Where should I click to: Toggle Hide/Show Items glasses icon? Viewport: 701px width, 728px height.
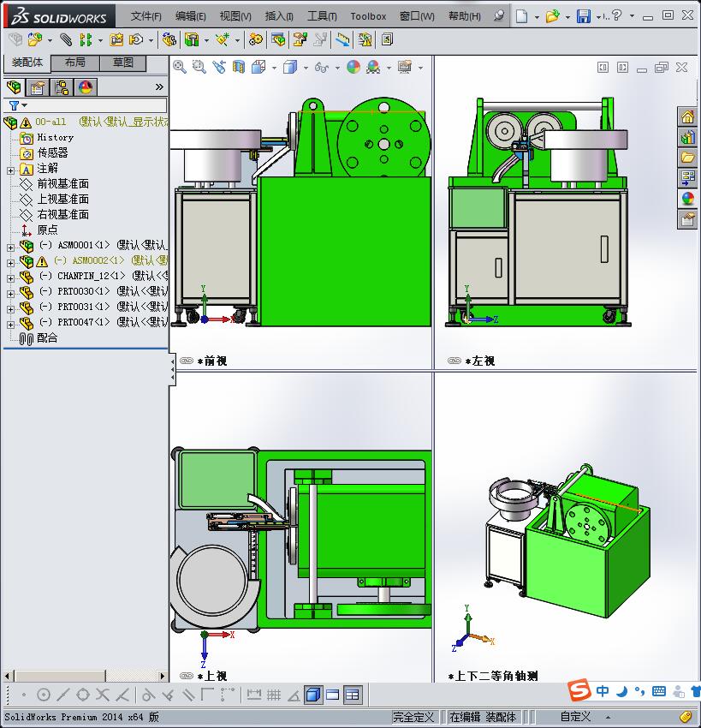pos(321,67)
